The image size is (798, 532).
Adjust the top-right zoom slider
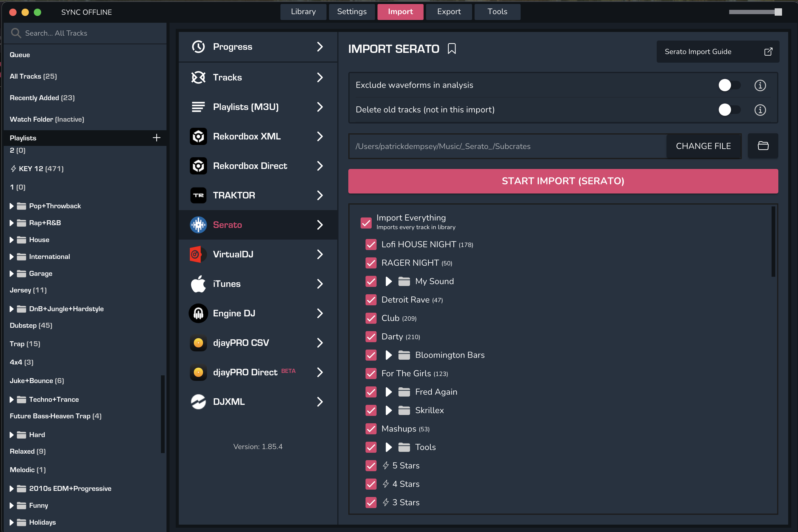tap(778, 12)
